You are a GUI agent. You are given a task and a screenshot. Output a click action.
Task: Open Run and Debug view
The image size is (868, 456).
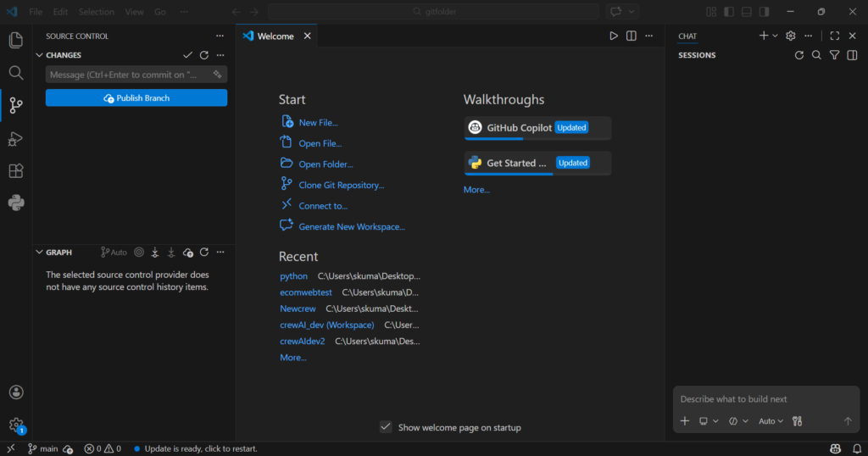15,138
